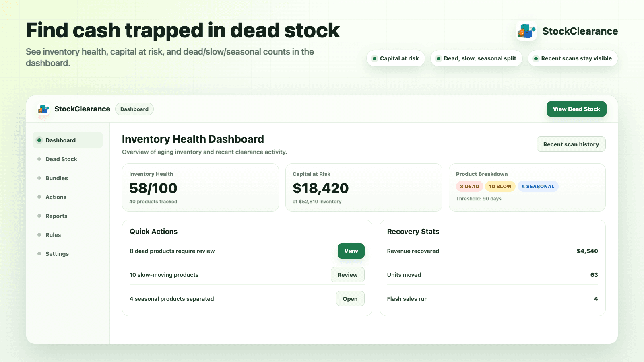Click Open for seasonal products separated

pos(350,298)
